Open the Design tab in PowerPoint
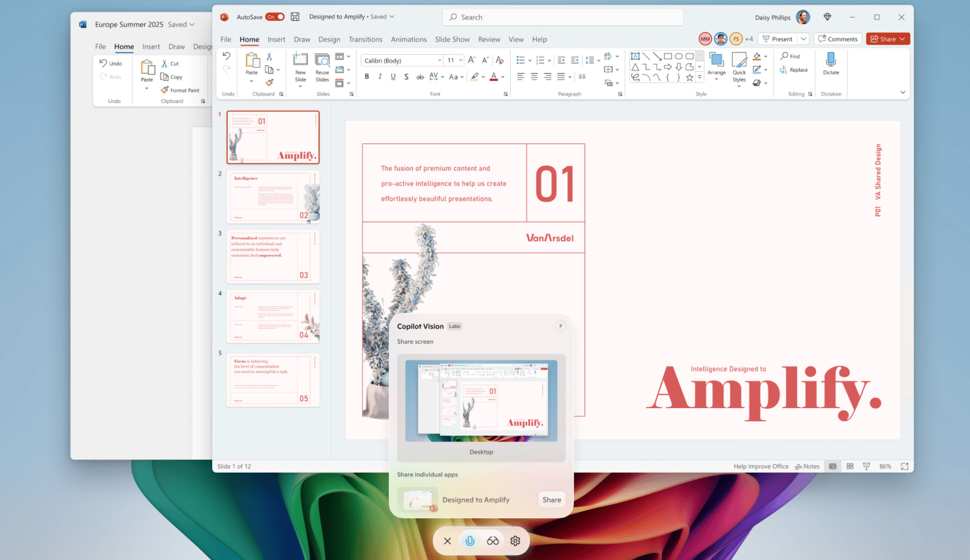The height and width of the screenshot is (560, 970). [x=329, y=39]
